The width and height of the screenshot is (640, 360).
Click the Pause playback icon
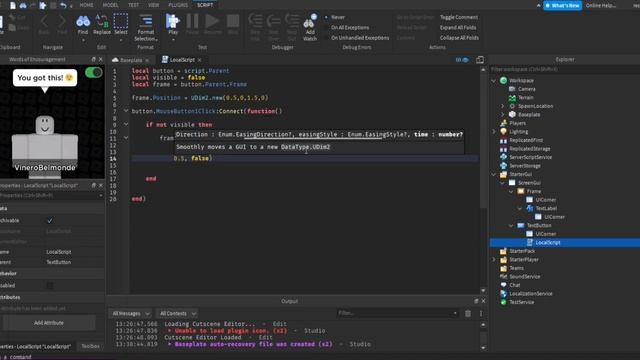point(192,21)
